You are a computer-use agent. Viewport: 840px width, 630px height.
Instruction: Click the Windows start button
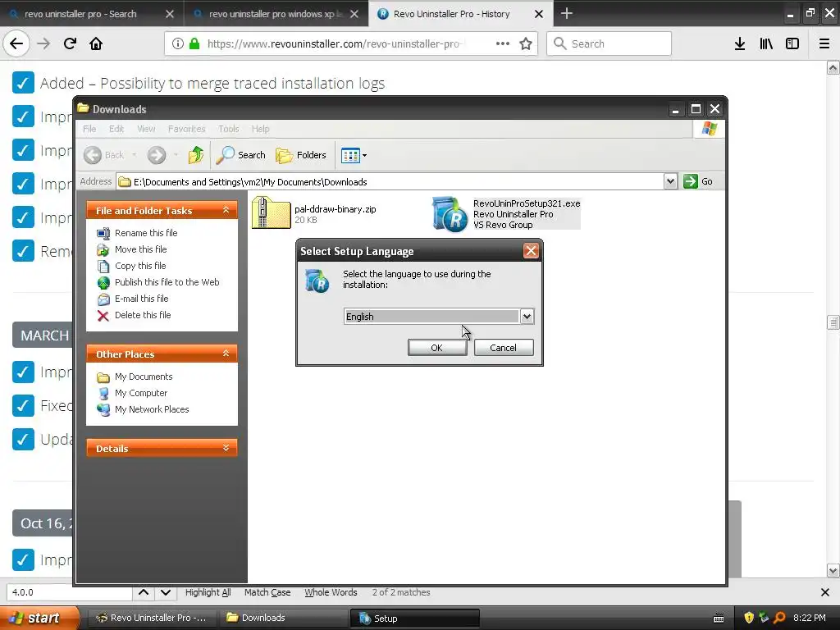pos(39,618)
